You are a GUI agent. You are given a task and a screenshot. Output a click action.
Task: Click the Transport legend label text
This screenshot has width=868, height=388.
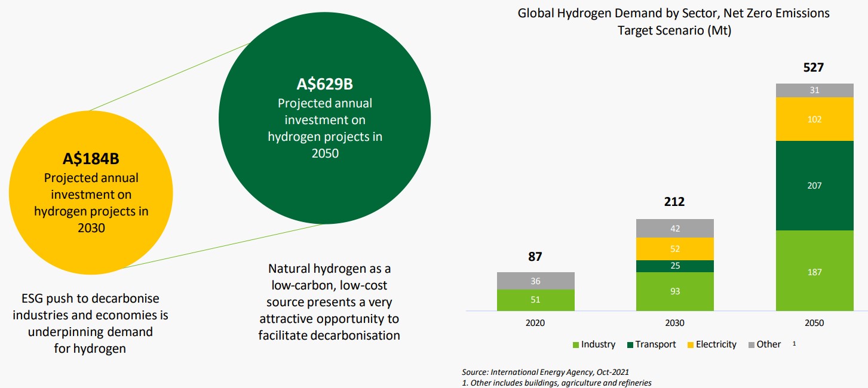(654, 344)
